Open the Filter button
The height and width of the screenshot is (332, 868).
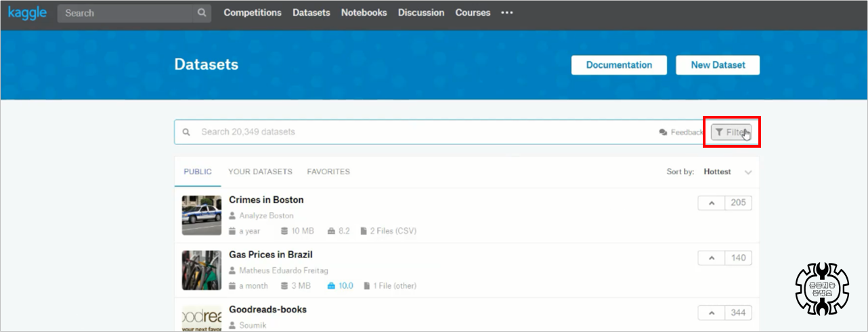731,132
